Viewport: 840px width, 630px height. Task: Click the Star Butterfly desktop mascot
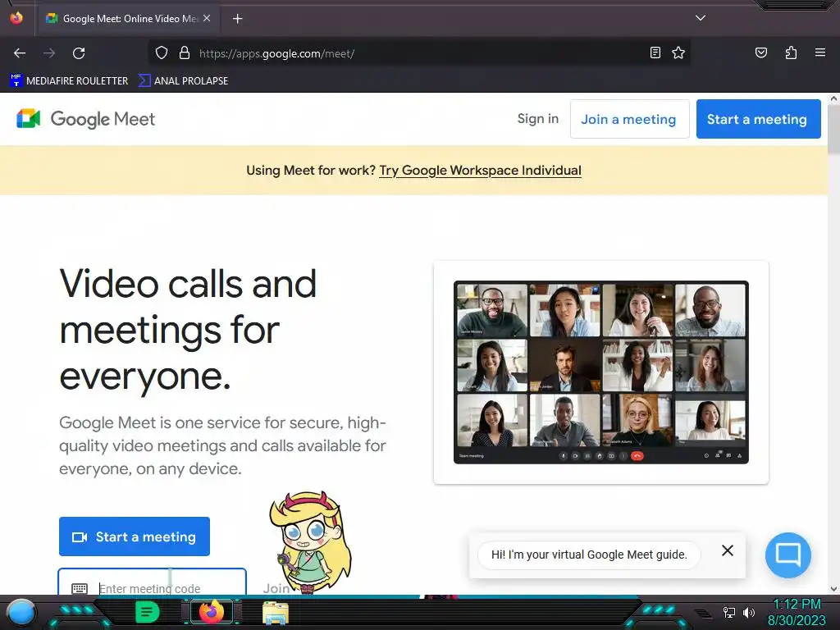click(311, 541)
